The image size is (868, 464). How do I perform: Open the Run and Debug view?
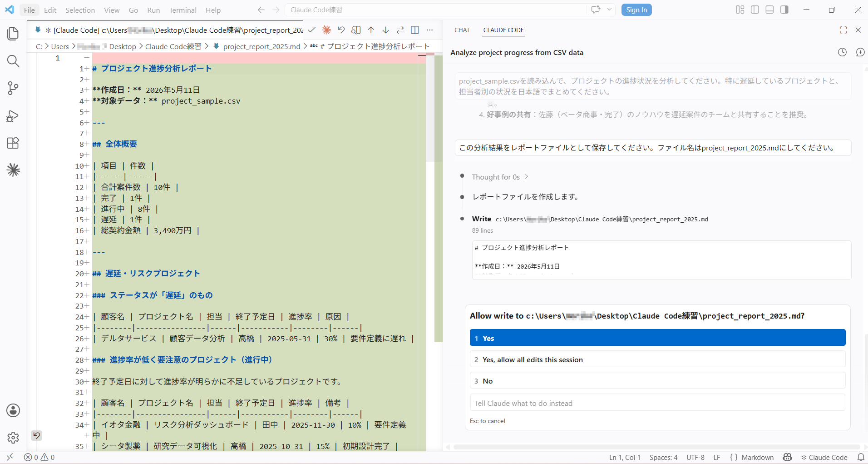pos(13,116)
